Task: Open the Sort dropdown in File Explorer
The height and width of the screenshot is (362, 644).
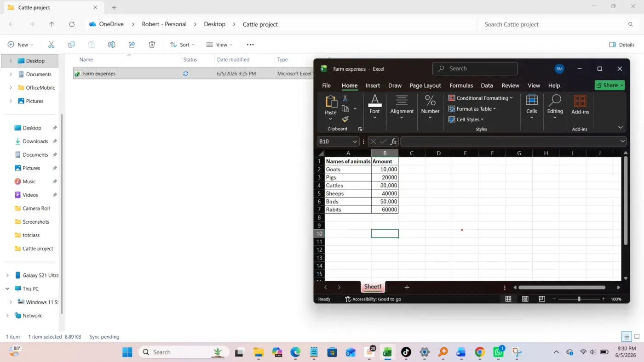Action: (182, 45)
